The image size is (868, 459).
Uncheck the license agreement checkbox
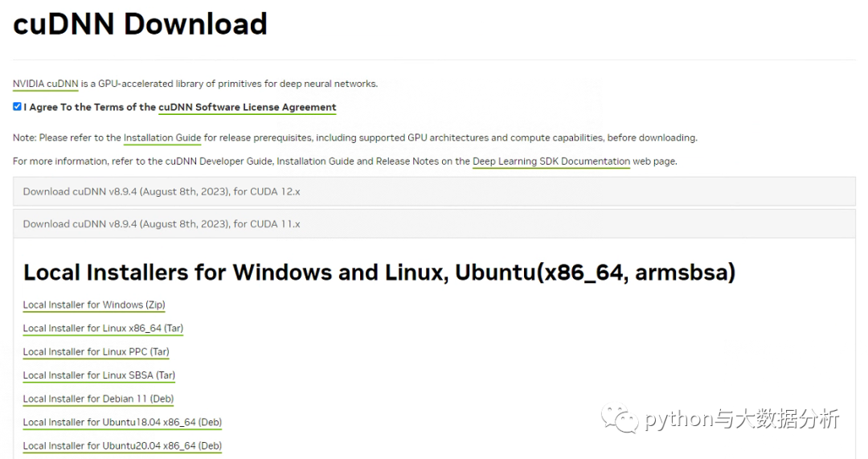[x=17, y=106]
